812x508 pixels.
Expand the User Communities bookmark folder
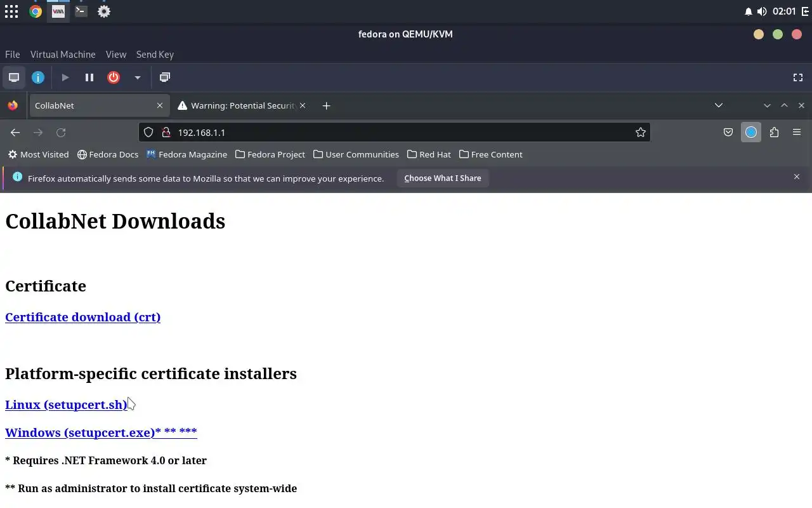tap(356, 154)
